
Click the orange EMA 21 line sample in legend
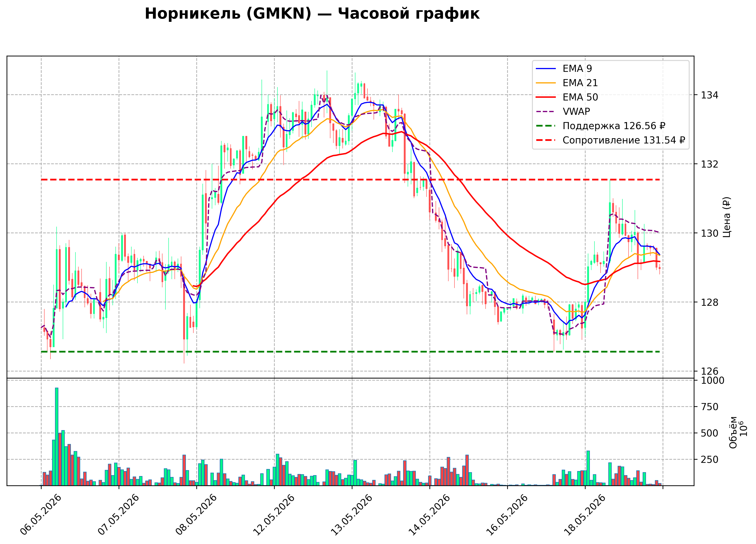546,83
